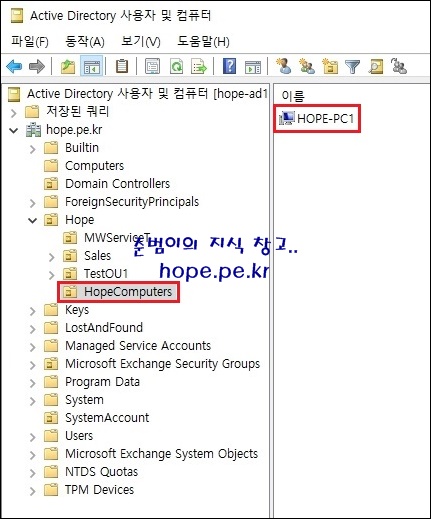Open Help via question mark icon
The image size is (431, 519).
(x=229, y=66)
